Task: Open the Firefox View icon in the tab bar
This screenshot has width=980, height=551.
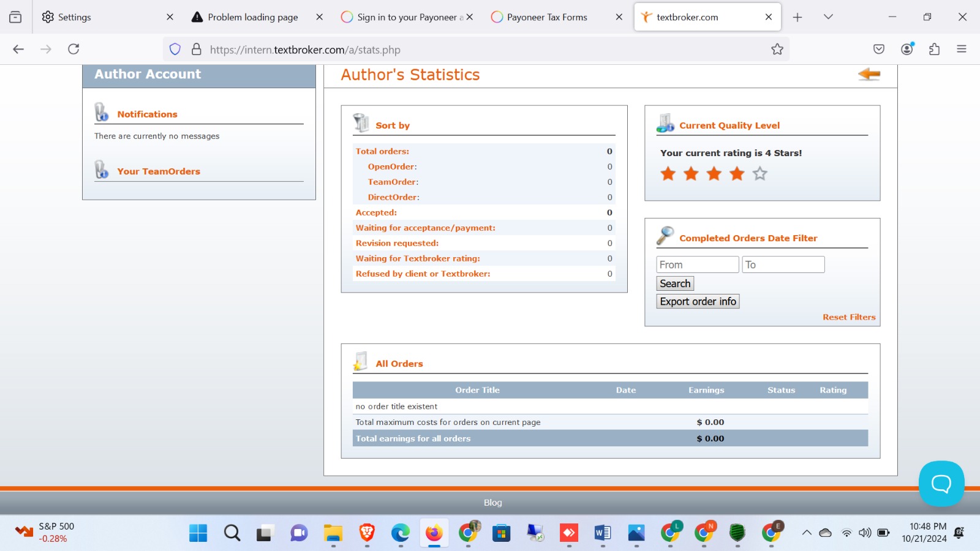Action: click(x=15, y=17)
